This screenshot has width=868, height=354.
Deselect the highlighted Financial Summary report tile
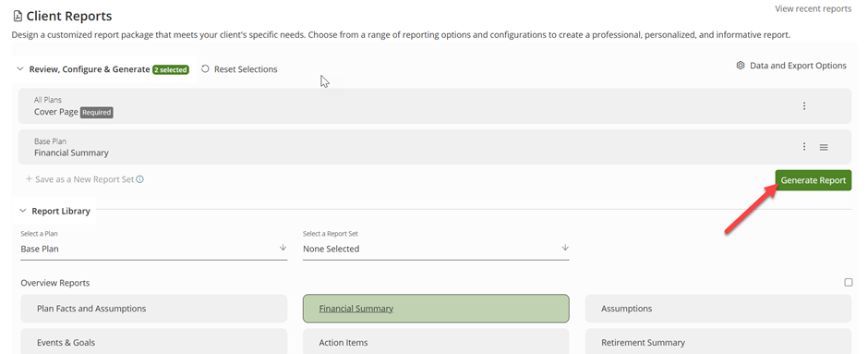point(436,309)
